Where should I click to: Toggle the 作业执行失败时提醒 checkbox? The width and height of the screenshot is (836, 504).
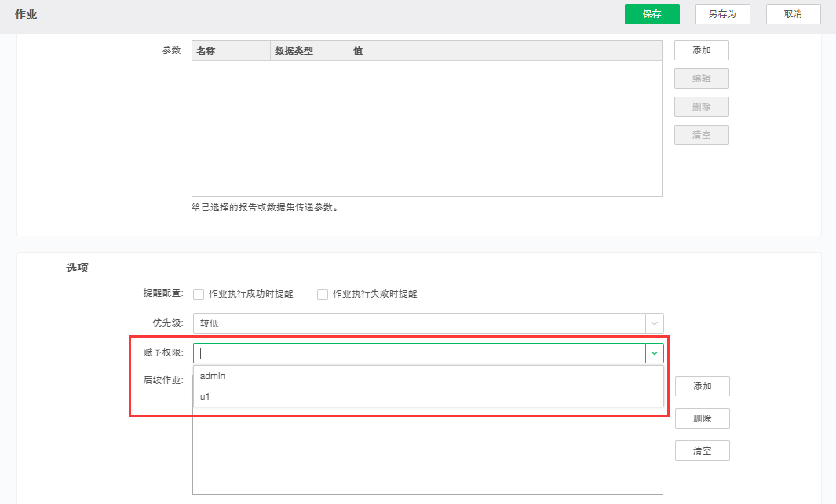(323, 294)
